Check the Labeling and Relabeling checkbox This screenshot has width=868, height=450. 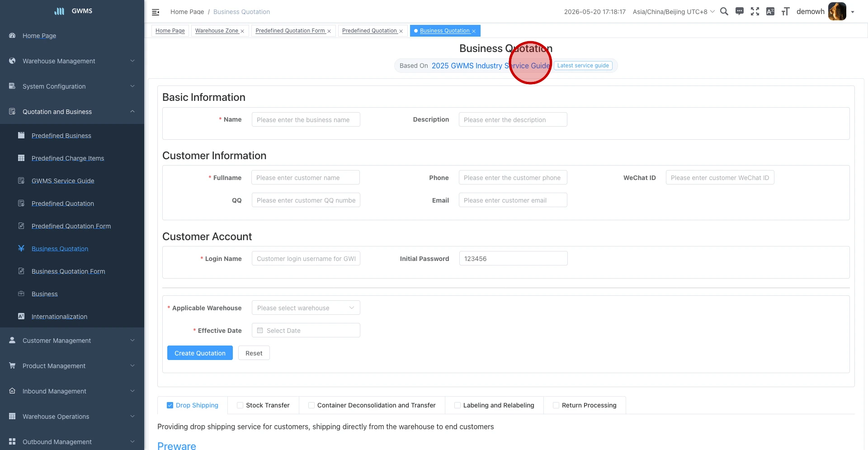(x=458, y=405)
